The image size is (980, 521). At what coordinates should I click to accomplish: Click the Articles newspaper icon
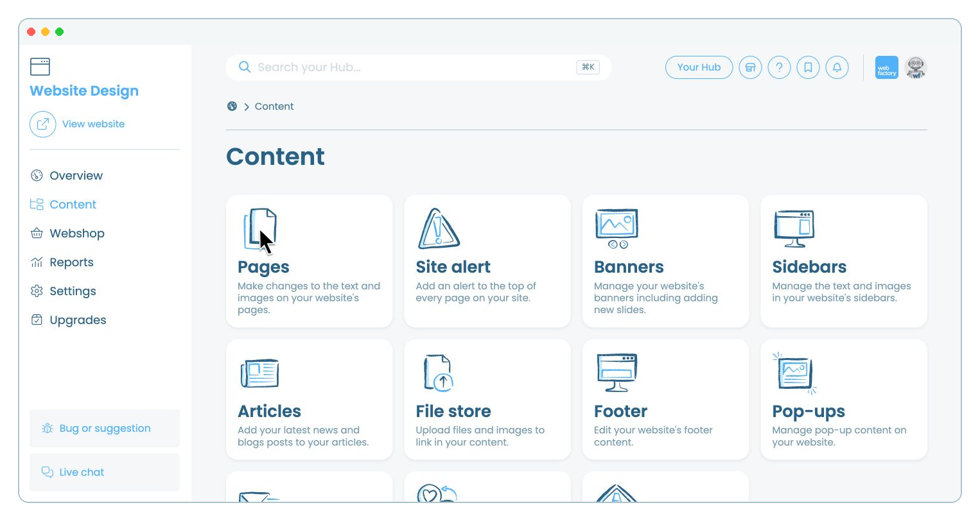(259, 373)
